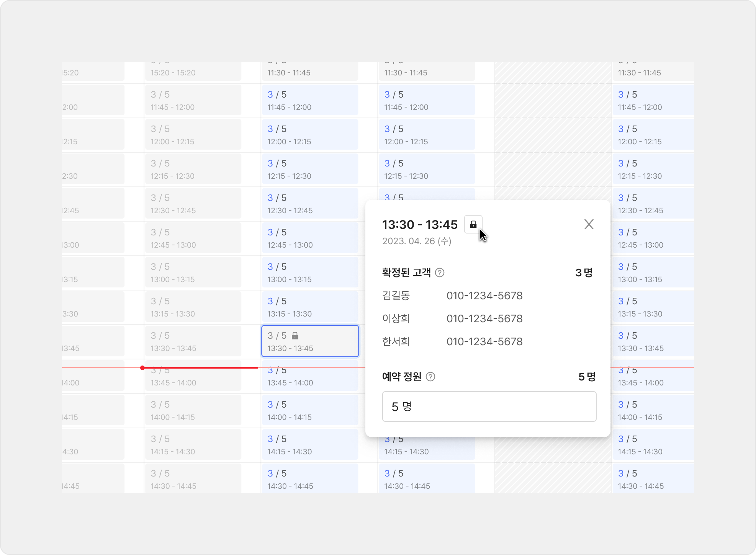Click the red current-time marker dot
This screenshot has height=555, width=756.
(x=142, y=368)
